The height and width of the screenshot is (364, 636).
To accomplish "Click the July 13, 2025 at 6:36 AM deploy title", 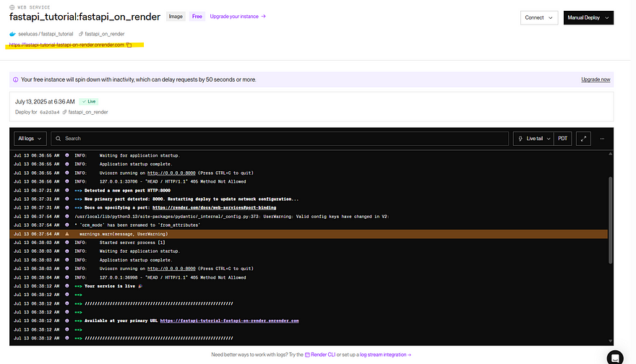I will pyautogui.click(x=45, y=102).
